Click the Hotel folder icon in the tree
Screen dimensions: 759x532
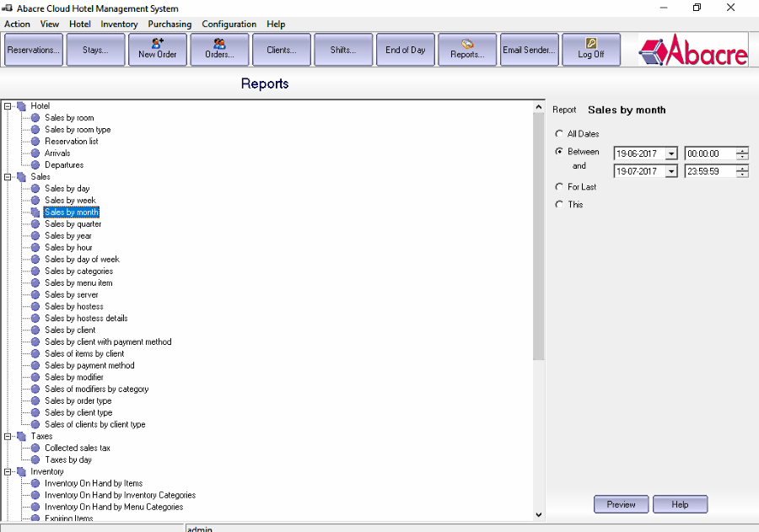(21, 106)
